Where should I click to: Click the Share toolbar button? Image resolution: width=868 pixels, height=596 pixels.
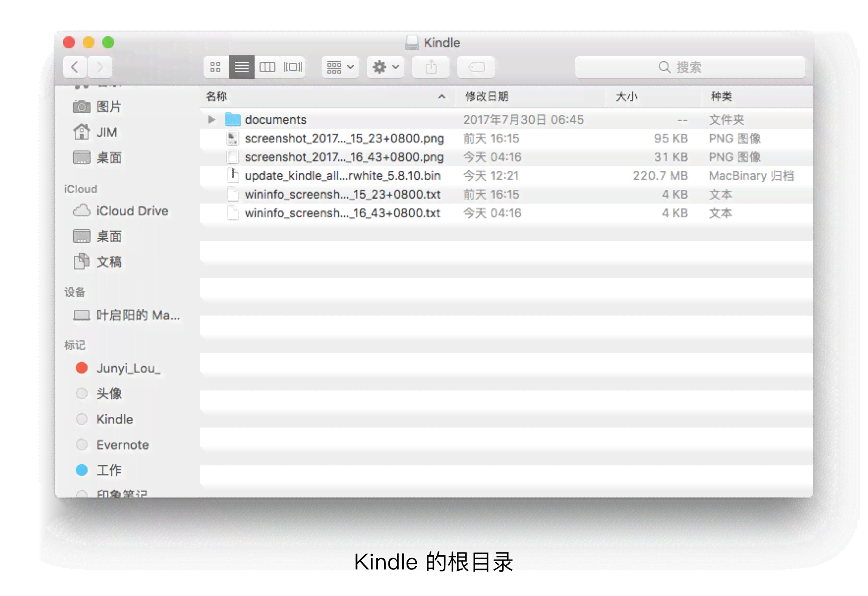[431, 67]
